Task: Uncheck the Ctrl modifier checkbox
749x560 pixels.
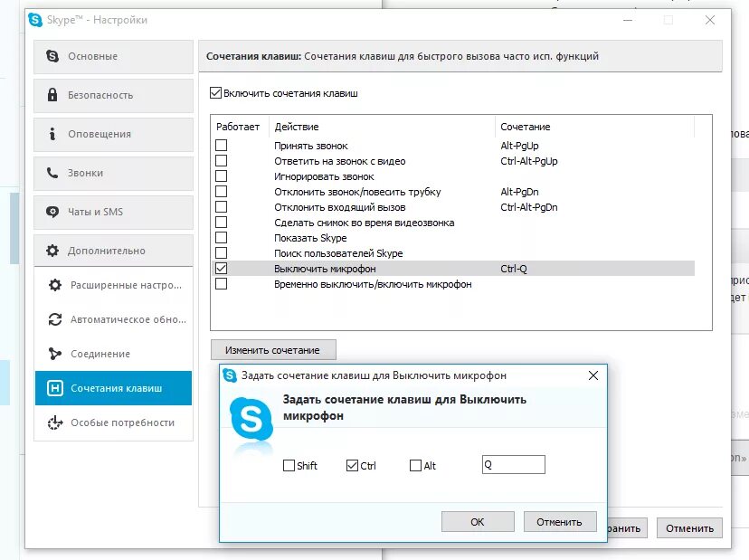Action: [x=352, y=465]
